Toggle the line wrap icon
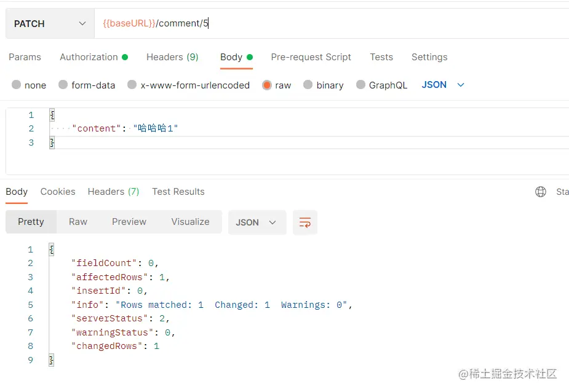 tap(305, 222)
